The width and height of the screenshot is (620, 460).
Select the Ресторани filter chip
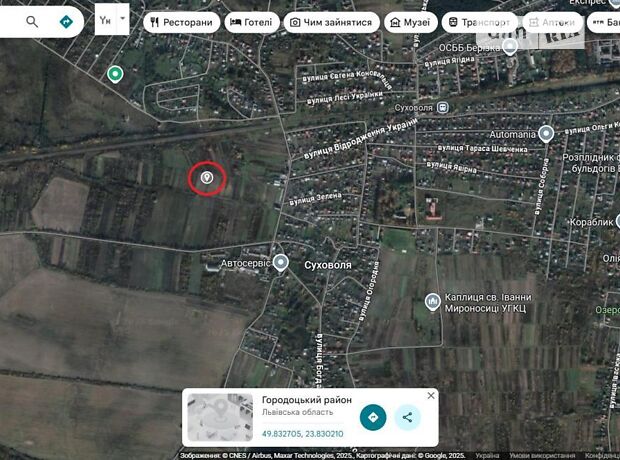click(181, 22)
